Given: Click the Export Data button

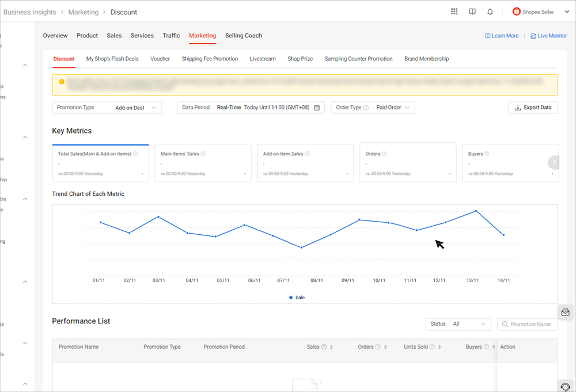Looking at the screenshot, I should pyautogui.click(x=533, y=108).
